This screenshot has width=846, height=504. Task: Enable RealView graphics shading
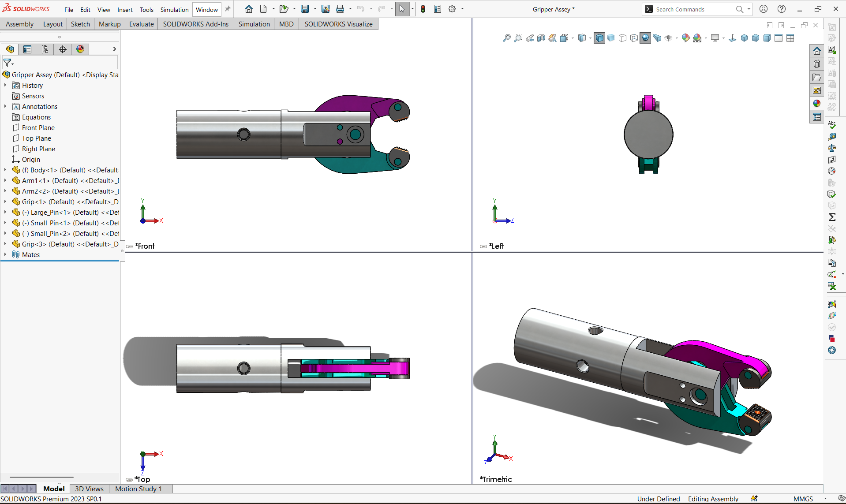point(645,38)
